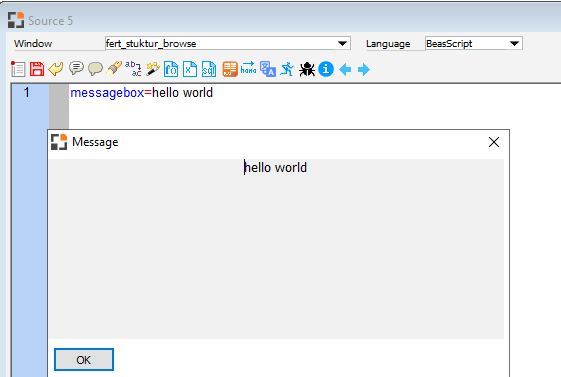Run the script with running man icon
561x377 pixels.
(x=287, y=69)
